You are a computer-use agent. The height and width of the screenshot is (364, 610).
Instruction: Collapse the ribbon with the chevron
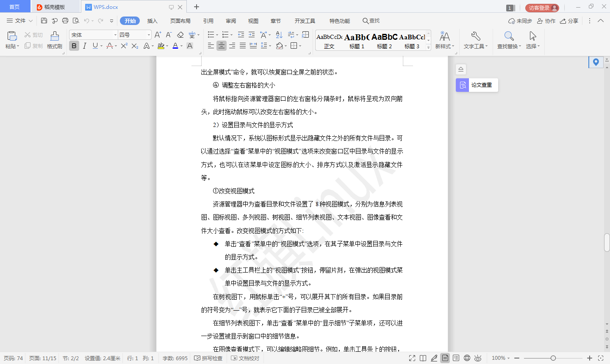click(601, 21)
